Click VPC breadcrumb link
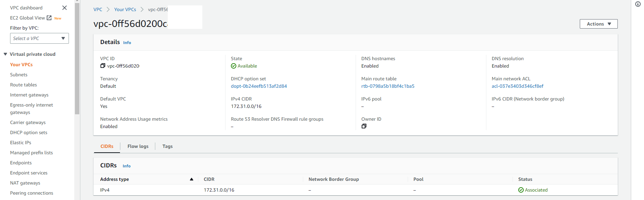The width and height of the screenshot is (644, 200). tap(98, 9)
